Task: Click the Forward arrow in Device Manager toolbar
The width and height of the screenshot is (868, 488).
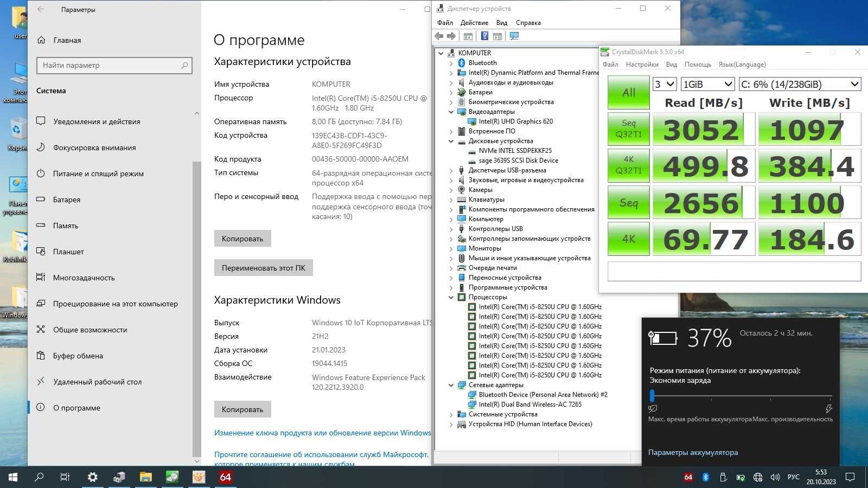Action: pyautogui.click(x=451, y=36)
